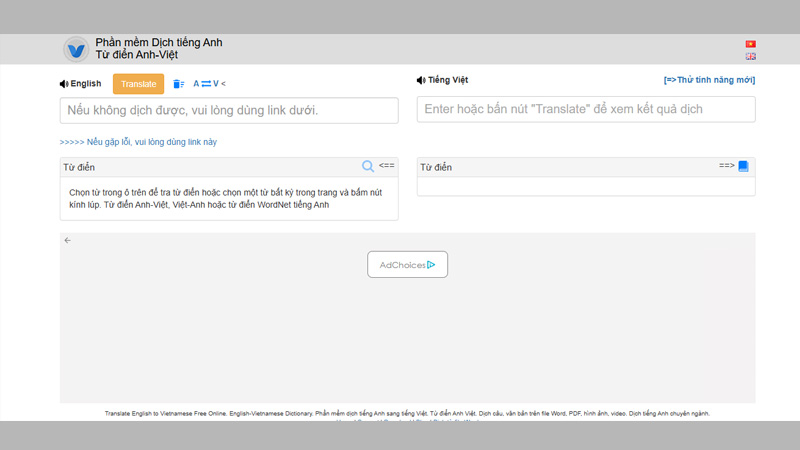Open the 'Thử tính năng mới' link
This screenshot has width=800, height=450.
coord(709,80)
